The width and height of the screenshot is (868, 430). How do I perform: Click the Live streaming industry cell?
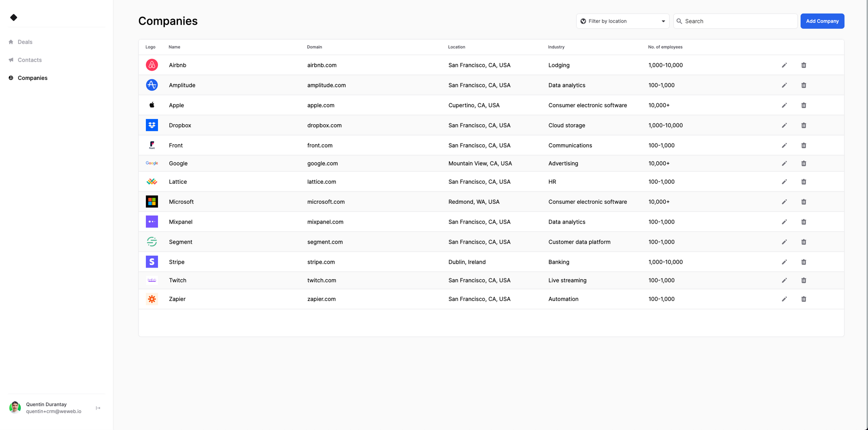point(567,280)
